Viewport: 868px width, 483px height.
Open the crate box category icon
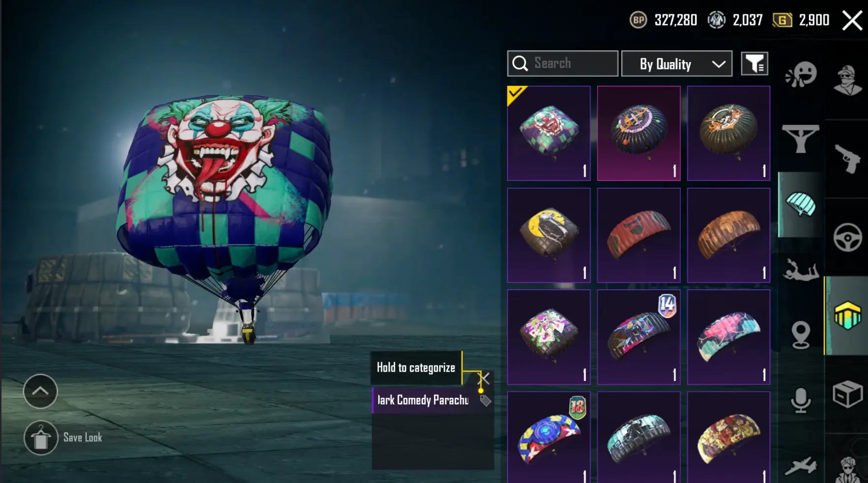pos(847,394)
